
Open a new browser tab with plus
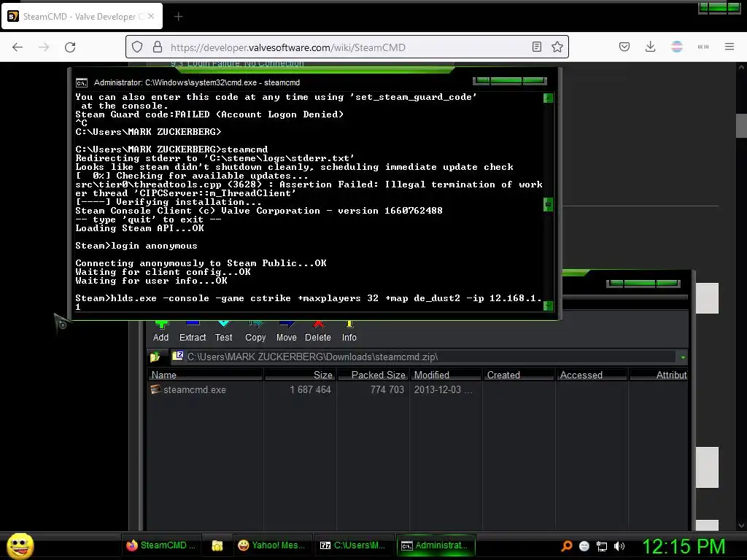point(178,17)
